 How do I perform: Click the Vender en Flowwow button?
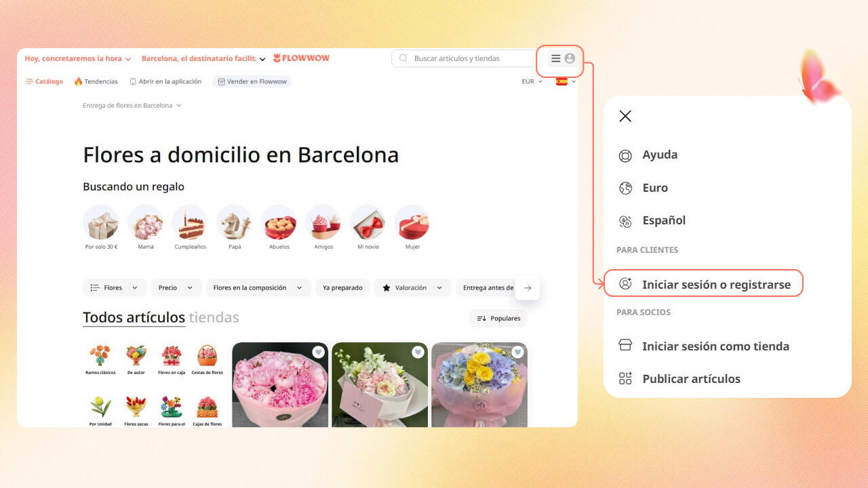(x=252, y=81)
